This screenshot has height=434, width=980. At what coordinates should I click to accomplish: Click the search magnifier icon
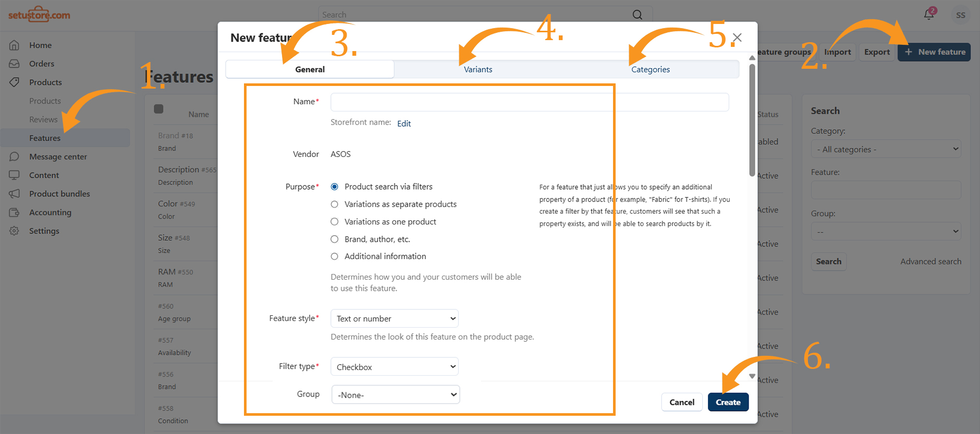(638, 15)
